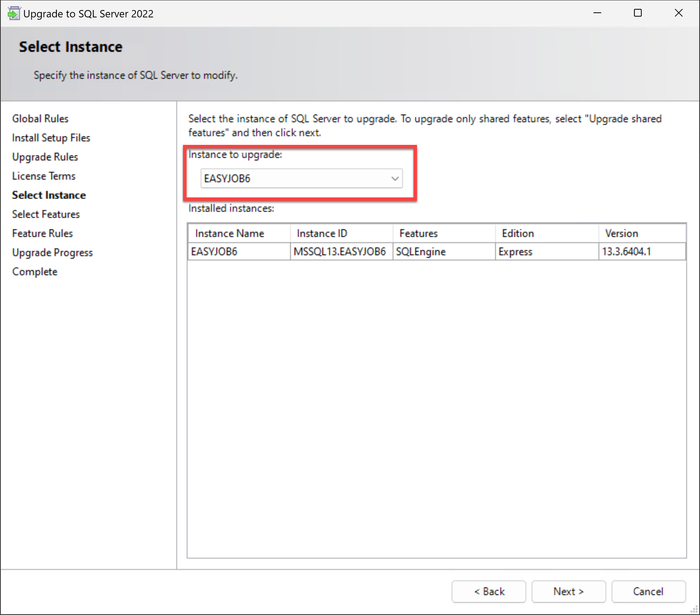Click the SQL Server setup title bar icon
Screen dimensions: 700x615
13,14
